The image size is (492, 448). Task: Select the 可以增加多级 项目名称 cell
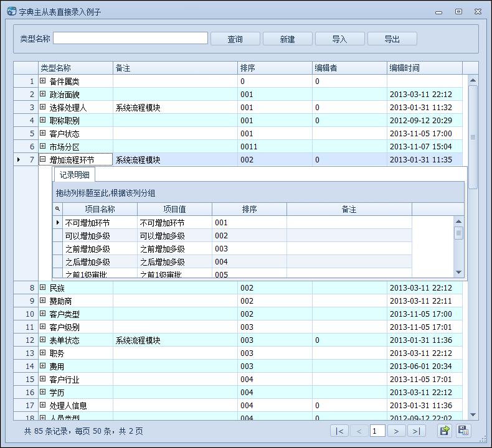pyautogui.click(x=100, y=235)
